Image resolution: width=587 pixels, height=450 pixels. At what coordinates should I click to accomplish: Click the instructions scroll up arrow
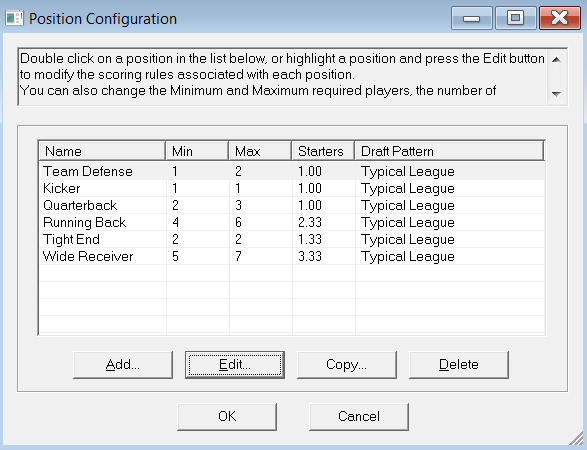556,60
